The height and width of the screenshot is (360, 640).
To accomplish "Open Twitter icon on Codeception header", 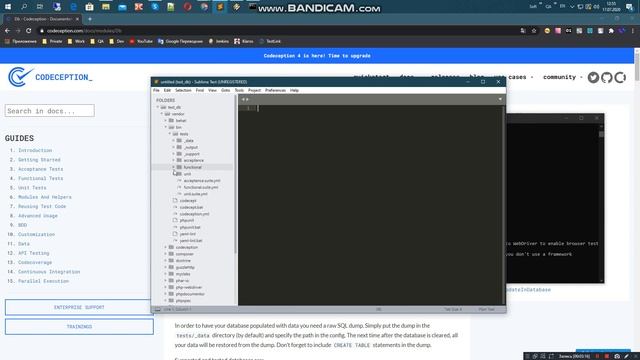I will point(593,77).
